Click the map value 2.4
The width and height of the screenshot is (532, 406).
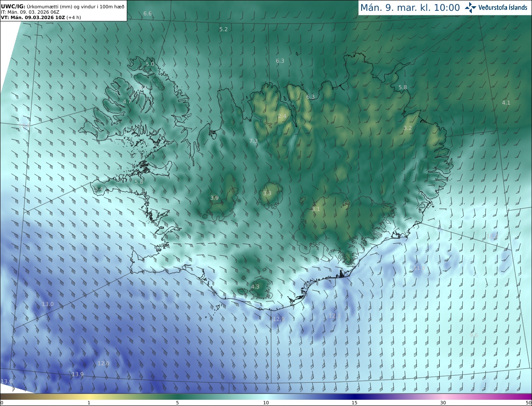point(282,116)
